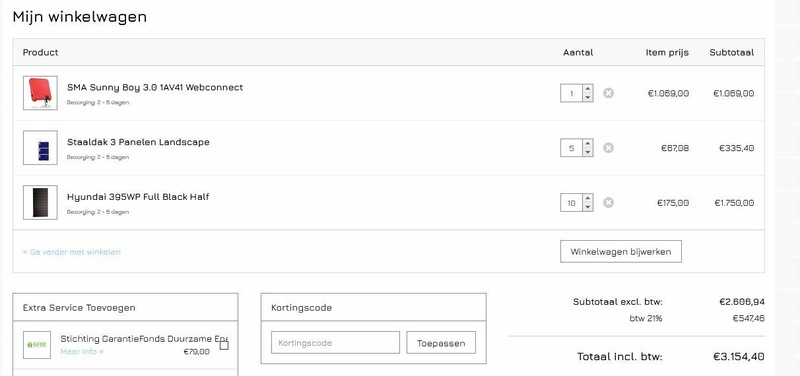Click the €79,00 service price
The image size is (800, 376).
click(196, 352)
